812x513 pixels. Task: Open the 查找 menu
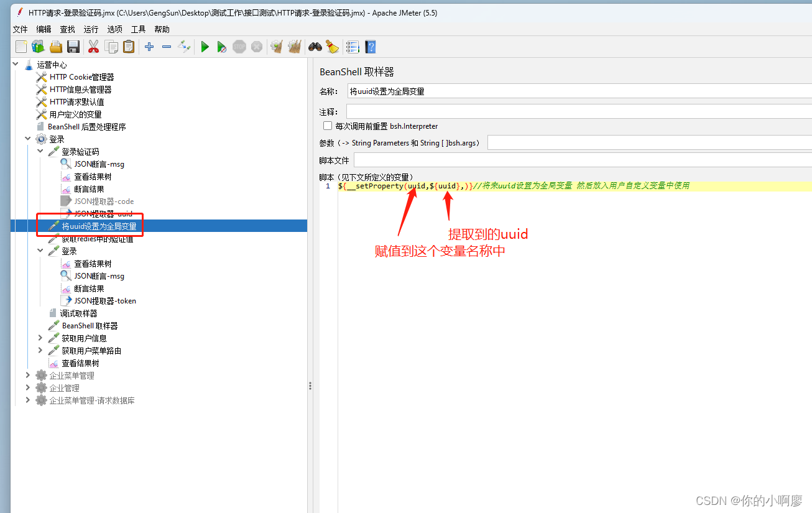click(68, 29)
